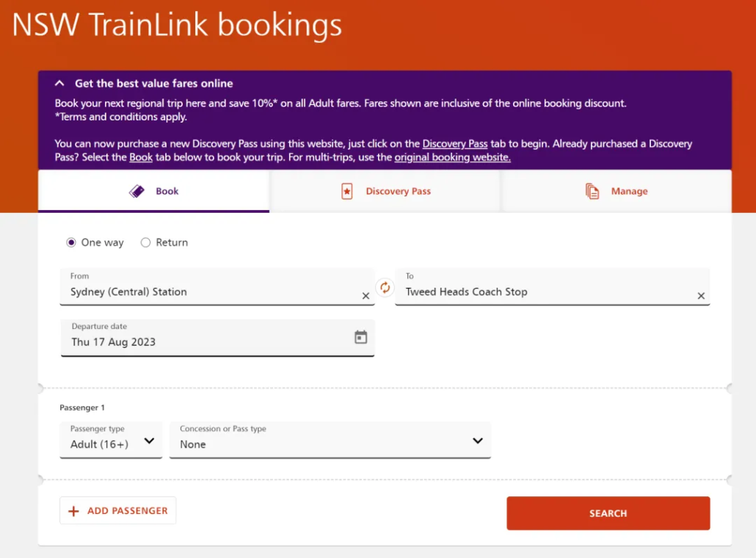Screen dimensions: 756x558
Task: Switch to the Book tab
Action: click(x=154, y=192)
